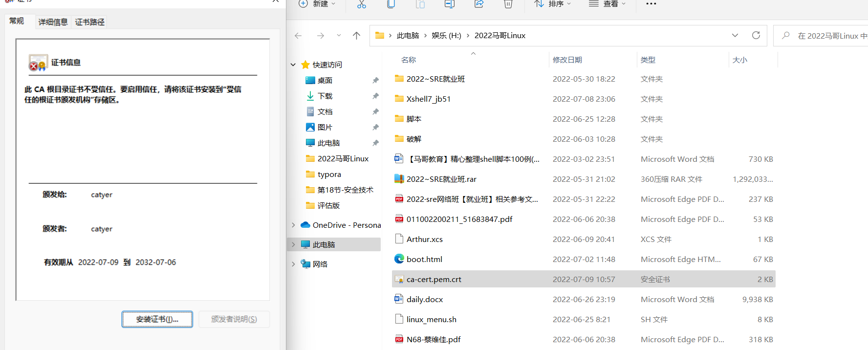Select the 2022~SRE就业班.rar archive icon
Image resolution: width=868 pixels, height=350 pixels.
(x=399, y=179)
